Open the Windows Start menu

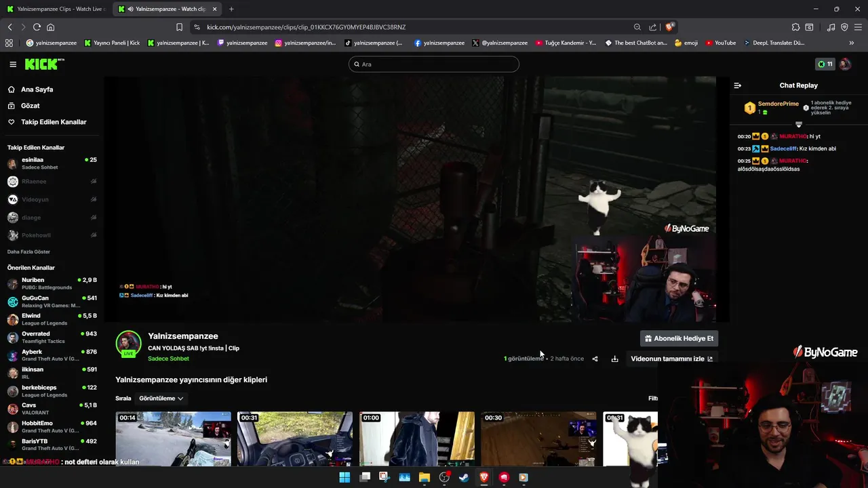tap(344, 477)
